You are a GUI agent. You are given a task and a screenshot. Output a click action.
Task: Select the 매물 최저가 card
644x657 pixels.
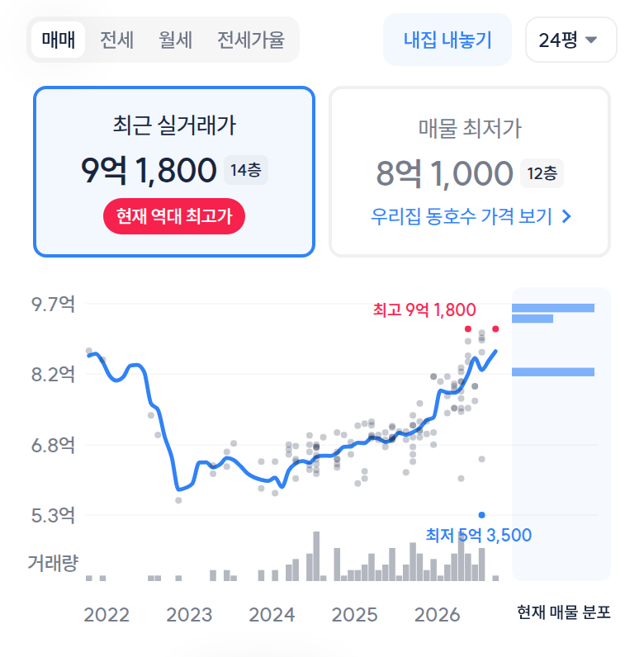(x=470, y=172)
